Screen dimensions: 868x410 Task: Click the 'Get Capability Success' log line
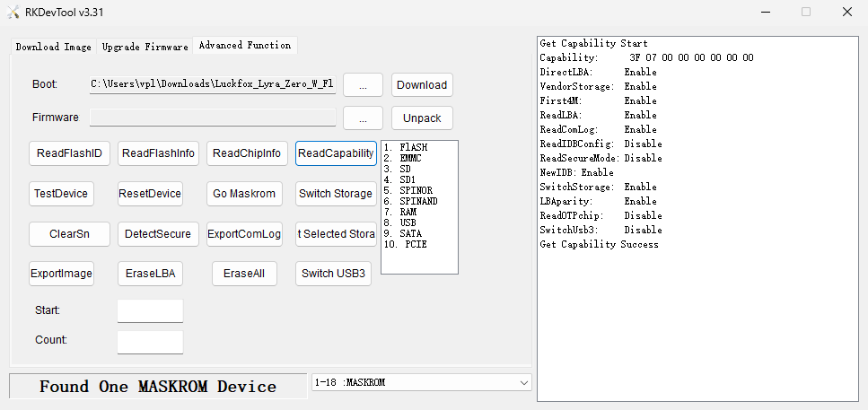[x=599, y=245]
